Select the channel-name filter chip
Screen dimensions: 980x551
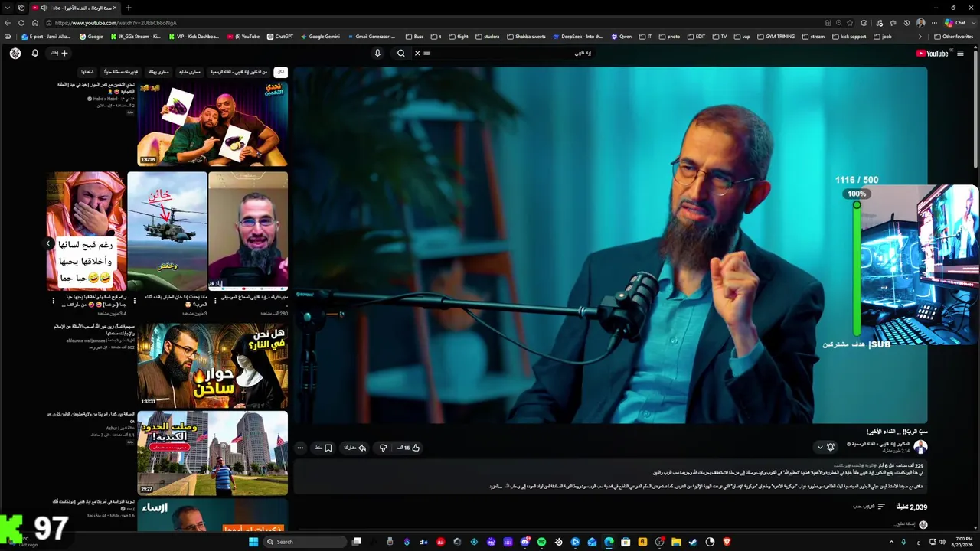239,72
